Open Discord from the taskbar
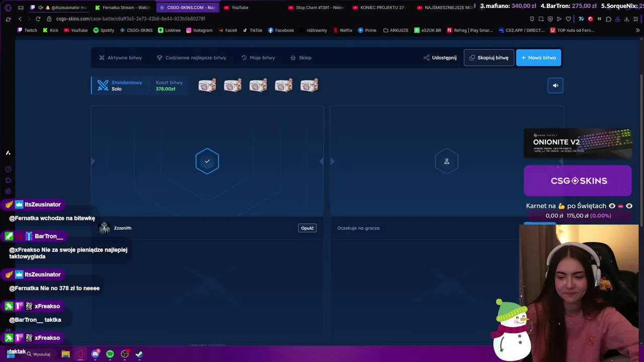Image resolution: width=644 pixels, height=362 pixels. click(95, 354)
